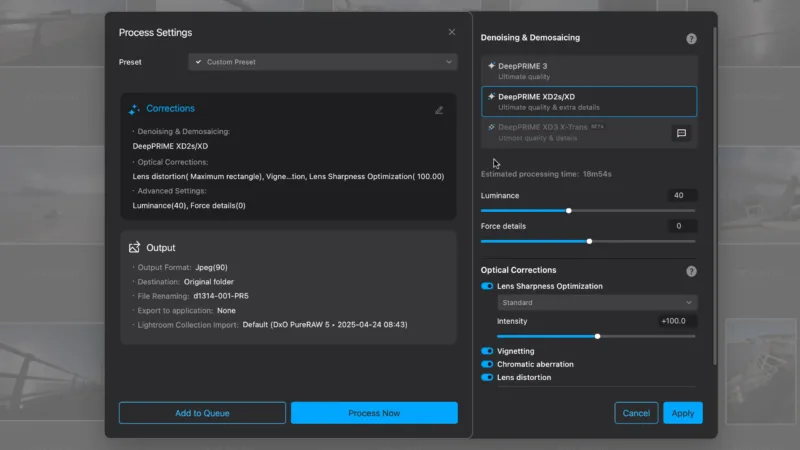Open feedback icon for XD3 X-Trans
The image size is (800, 450).
tap(681, 133)
